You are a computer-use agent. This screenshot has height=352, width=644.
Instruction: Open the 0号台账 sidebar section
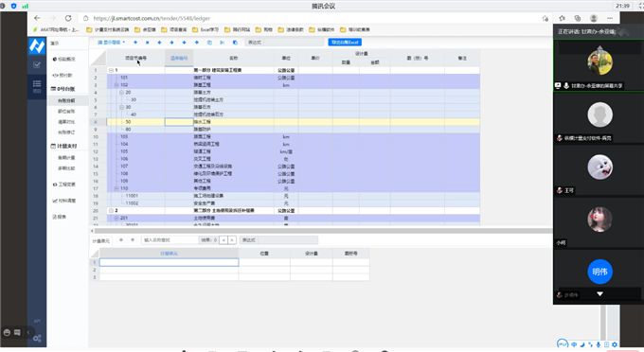[63, 89]
